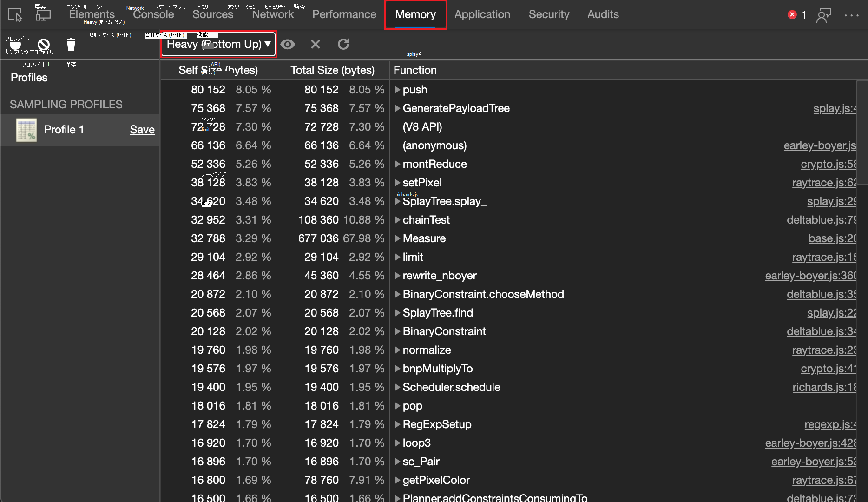This screenshot has height=502, width=868.
Task: Select the inspect element cursor icon
Action: click(15, 15)
